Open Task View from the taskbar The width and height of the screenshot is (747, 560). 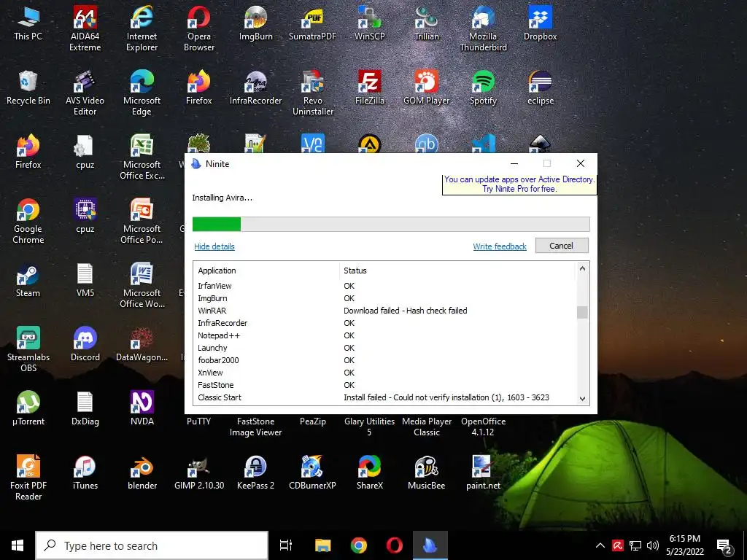286,545
